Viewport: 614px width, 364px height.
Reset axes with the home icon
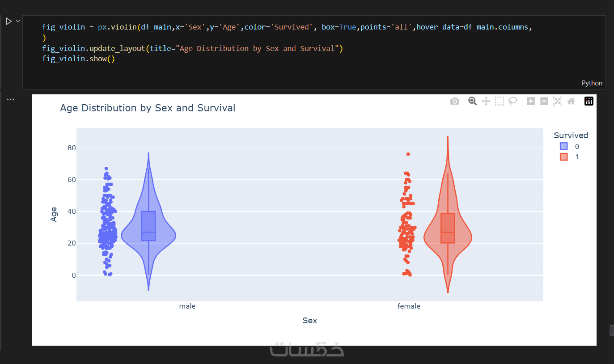[x=571, y=101]
